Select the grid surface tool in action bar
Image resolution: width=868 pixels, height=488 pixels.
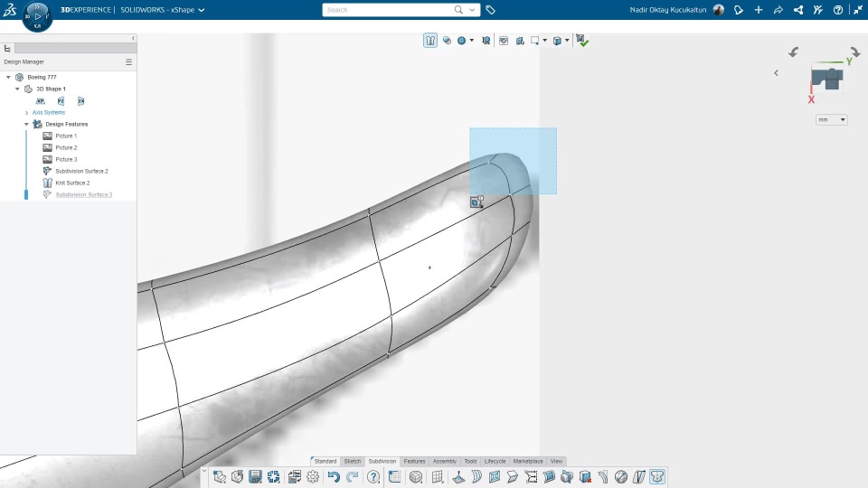(438, 476)
